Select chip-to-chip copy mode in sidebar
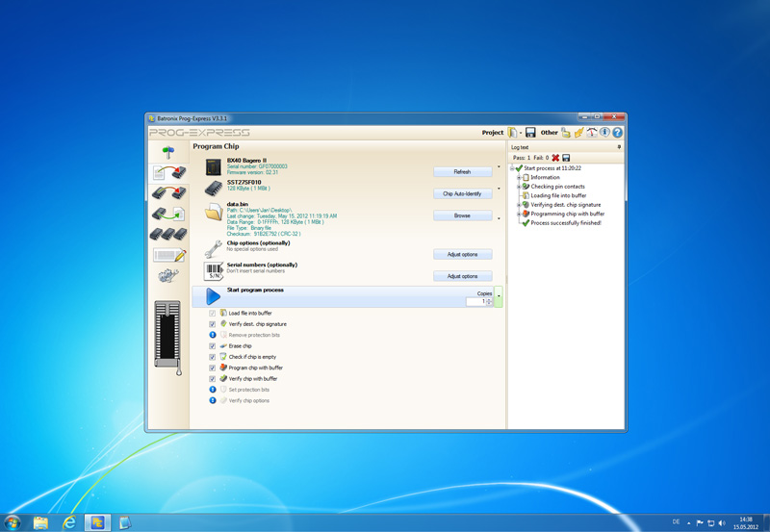 (x=169, y=192)
